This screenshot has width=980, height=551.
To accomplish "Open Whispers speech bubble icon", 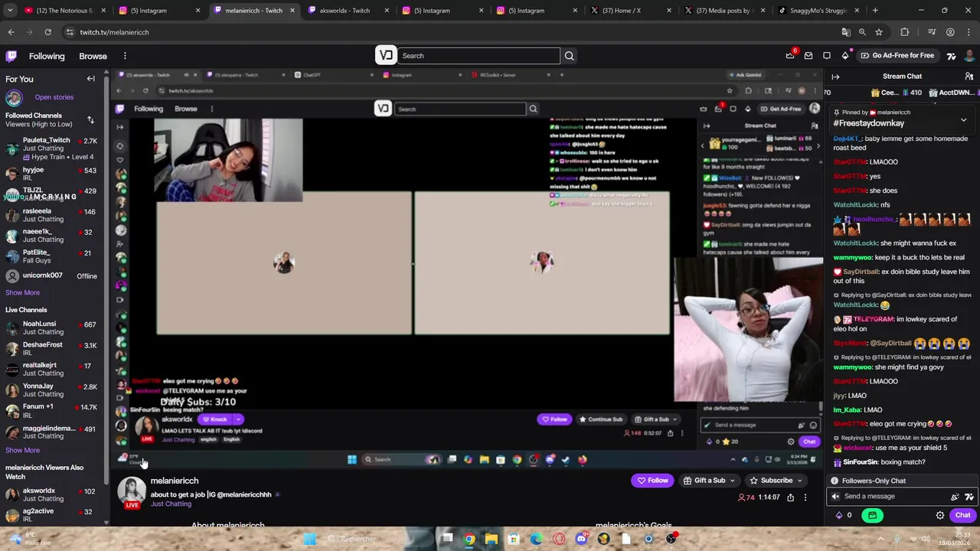I will 827,56.
